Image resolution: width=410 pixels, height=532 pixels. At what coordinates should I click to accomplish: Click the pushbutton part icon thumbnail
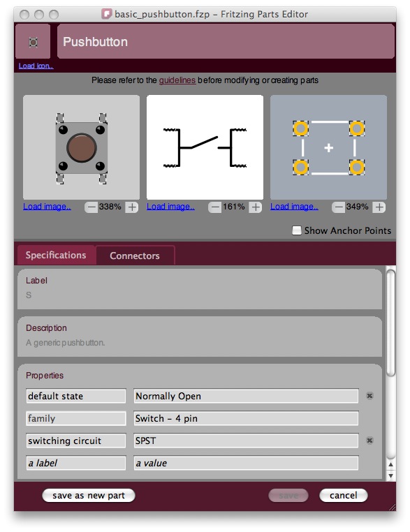coord(33,42)
